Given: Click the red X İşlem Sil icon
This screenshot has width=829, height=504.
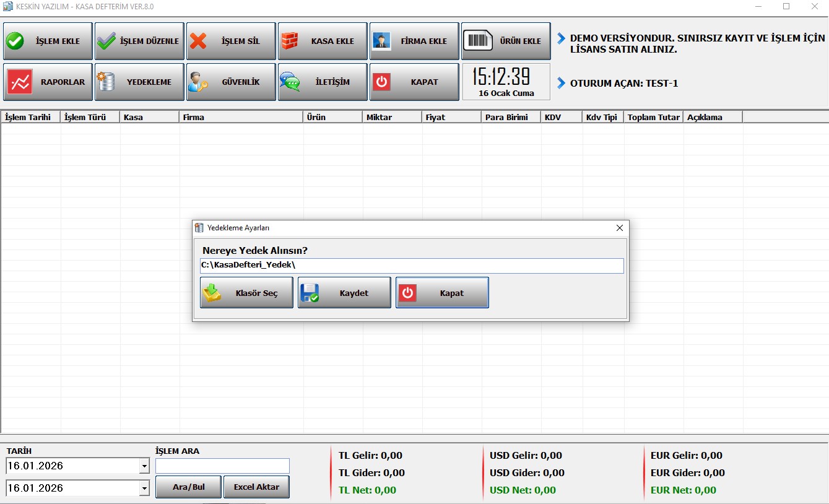Looking at the screenshot, I should pyautogui.click(x=198, y=41).
